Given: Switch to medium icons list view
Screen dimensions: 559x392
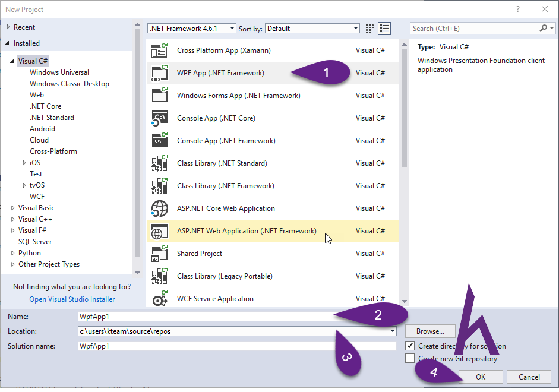Looking at the screenshot, I should coord(384,29).
